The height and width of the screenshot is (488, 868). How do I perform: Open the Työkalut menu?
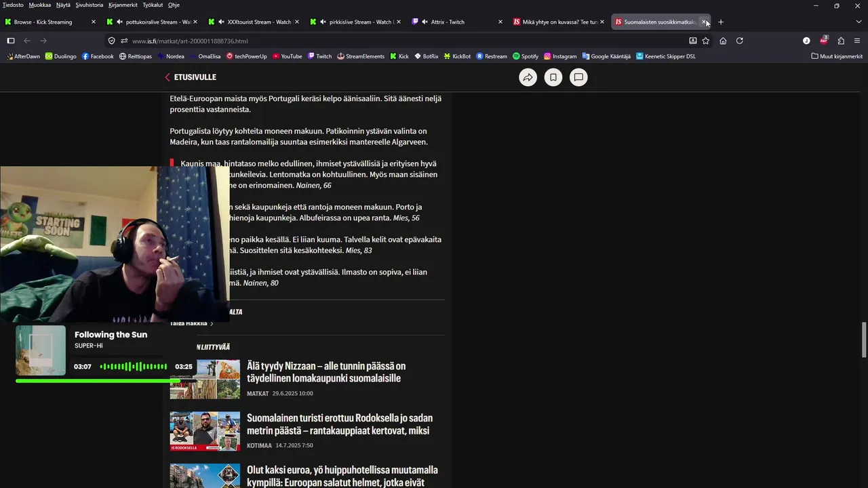pyautogui.click(x=153, y=5)
